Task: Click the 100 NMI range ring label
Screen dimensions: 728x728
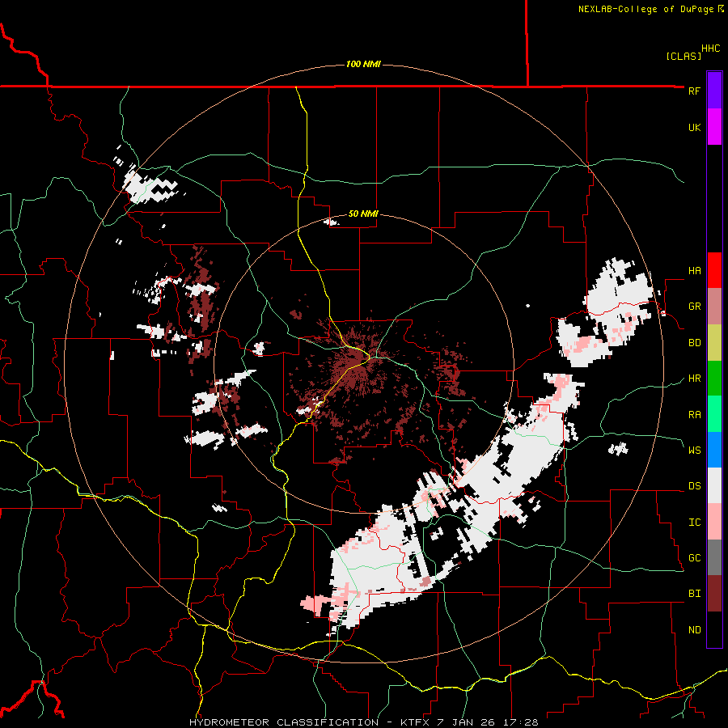Action: click(363, 64)
